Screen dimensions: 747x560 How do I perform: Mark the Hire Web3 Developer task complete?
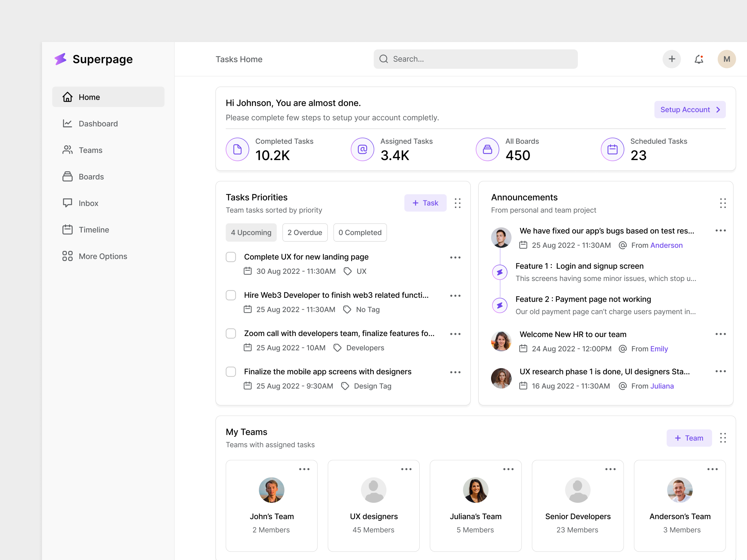(x=231, y=295)
